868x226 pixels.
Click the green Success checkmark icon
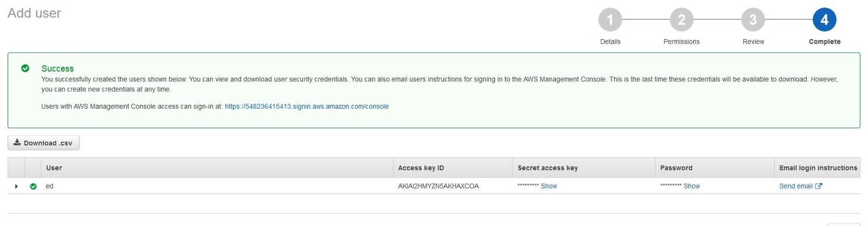(x=25, y=68)
